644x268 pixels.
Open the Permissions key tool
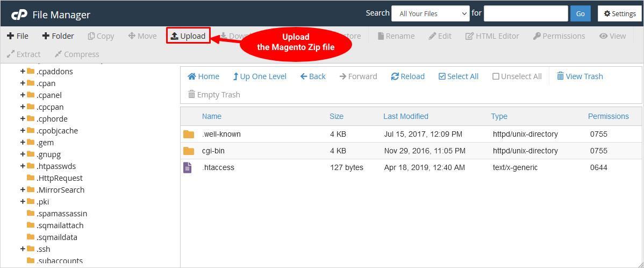click(x=559, y=36)
